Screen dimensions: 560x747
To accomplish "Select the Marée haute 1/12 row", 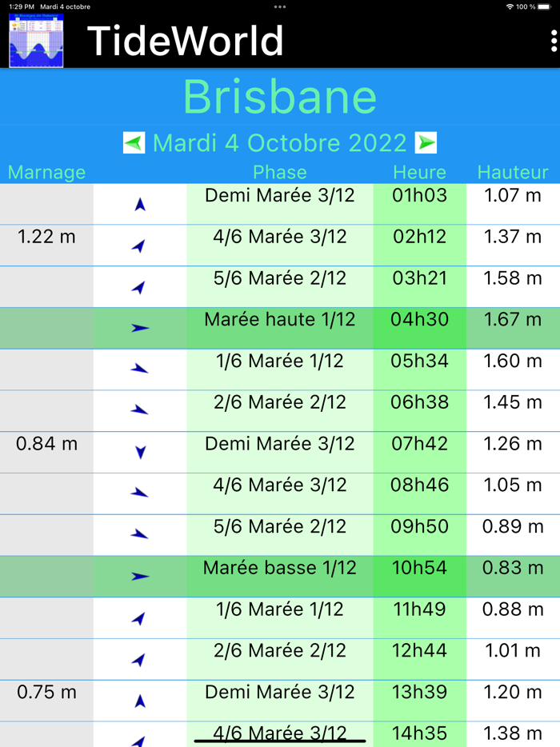I will (x=279, y=320).
